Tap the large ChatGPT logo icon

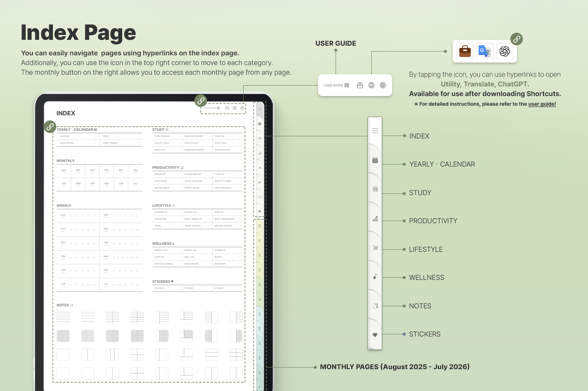click(504, 51)
